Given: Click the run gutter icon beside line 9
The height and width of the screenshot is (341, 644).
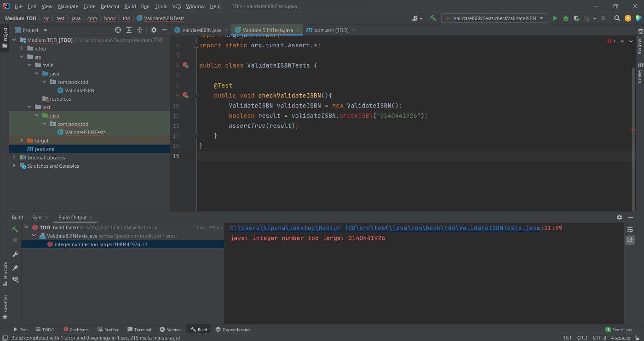Looking at the screenshot, I should coord(185,96).
